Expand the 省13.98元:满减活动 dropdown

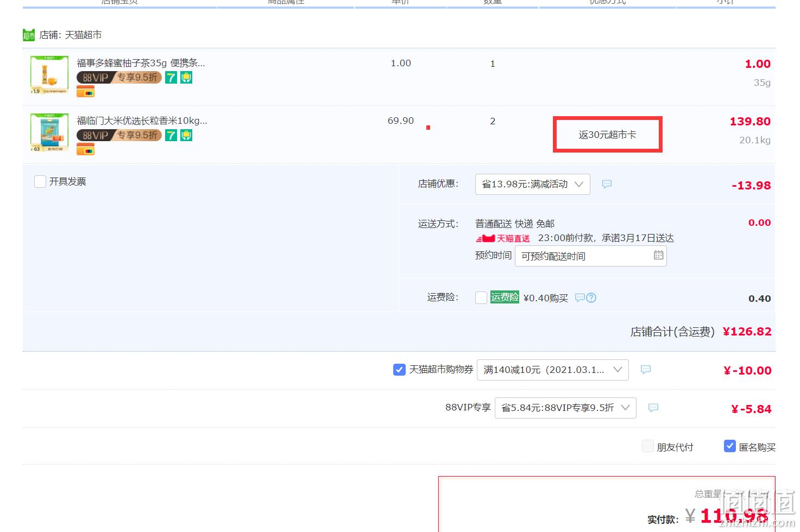pyautogui.click(x=532, y=184)
